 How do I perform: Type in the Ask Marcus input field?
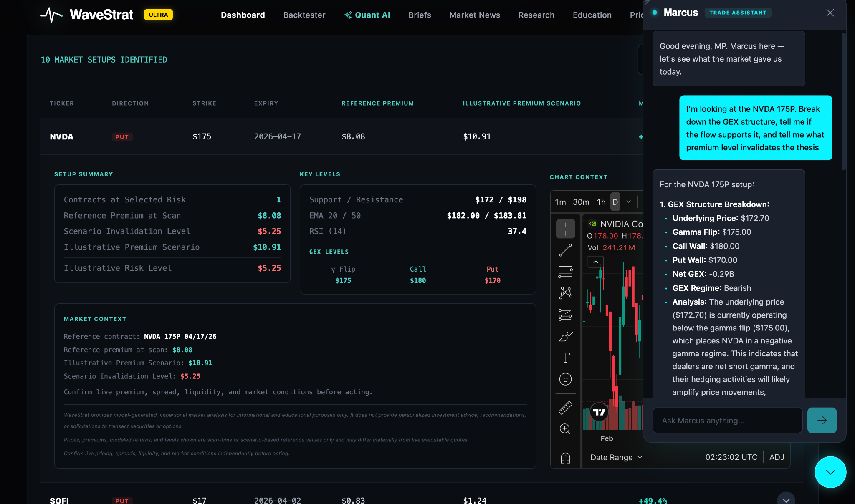pyautogui.click(x=727, y=421)
